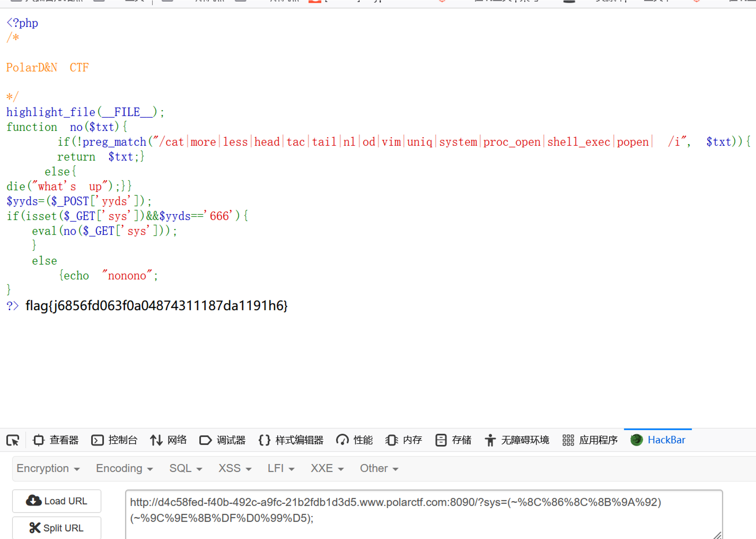The height and width of the screenshot is (539, 756).
Task: Open the Debugger (调试器) panel
Action: [223, 440]
